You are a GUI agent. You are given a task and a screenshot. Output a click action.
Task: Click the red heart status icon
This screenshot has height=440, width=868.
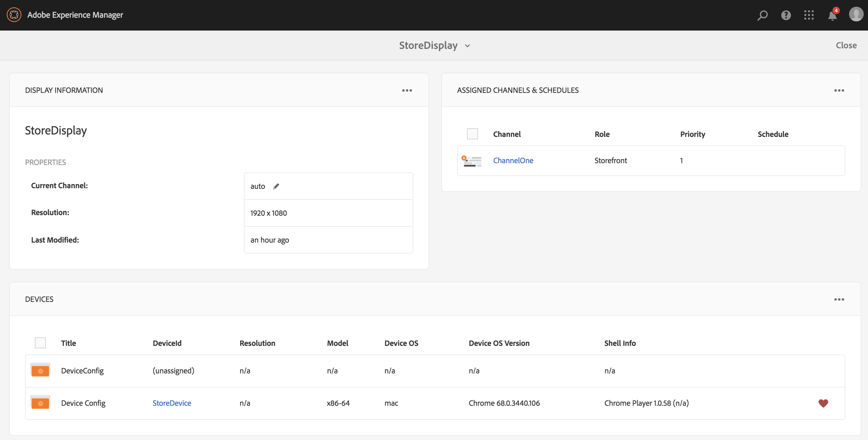[823, 403]
